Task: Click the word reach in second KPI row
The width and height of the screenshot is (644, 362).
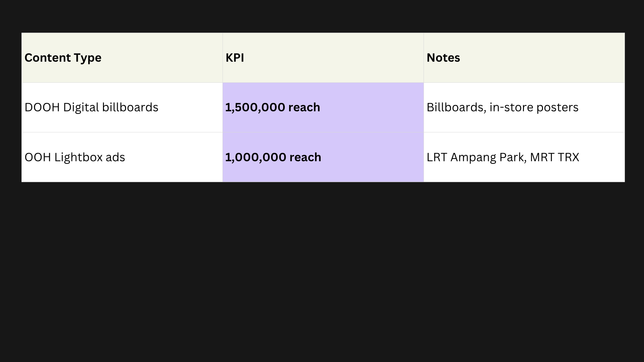Action: (305, 157)
